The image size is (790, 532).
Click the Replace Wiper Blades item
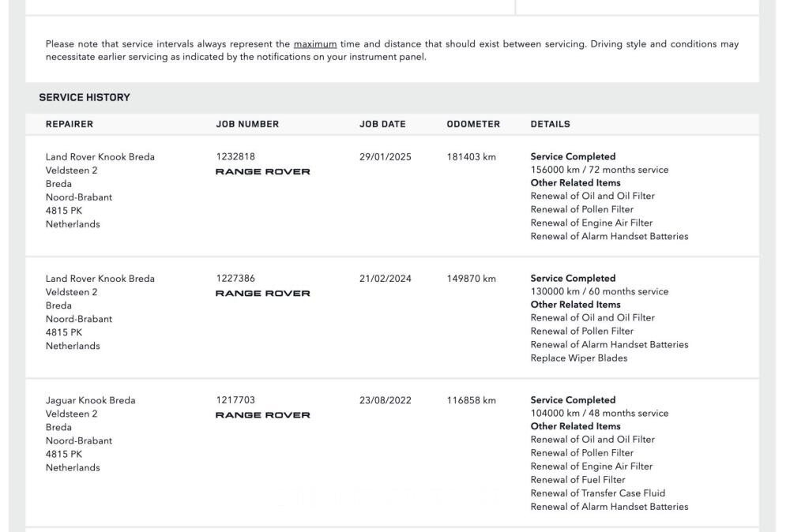(578, 358)
